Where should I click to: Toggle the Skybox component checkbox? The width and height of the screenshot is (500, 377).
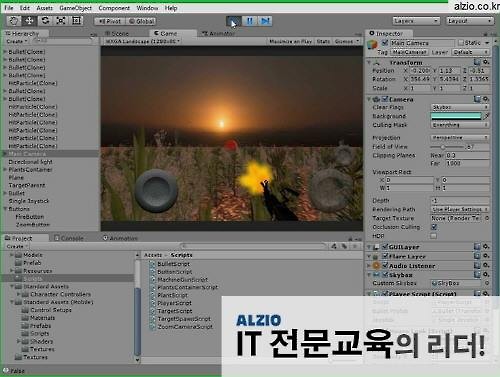[x=385, y=275]
